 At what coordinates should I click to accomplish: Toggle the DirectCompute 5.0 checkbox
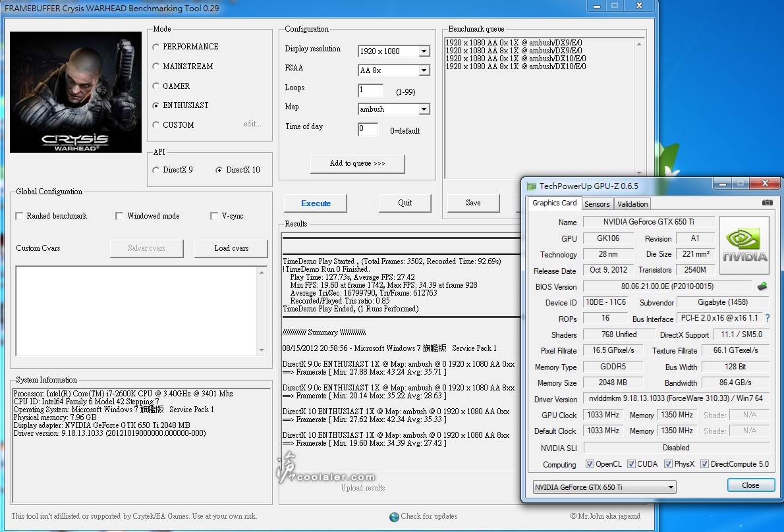(704, 464)
